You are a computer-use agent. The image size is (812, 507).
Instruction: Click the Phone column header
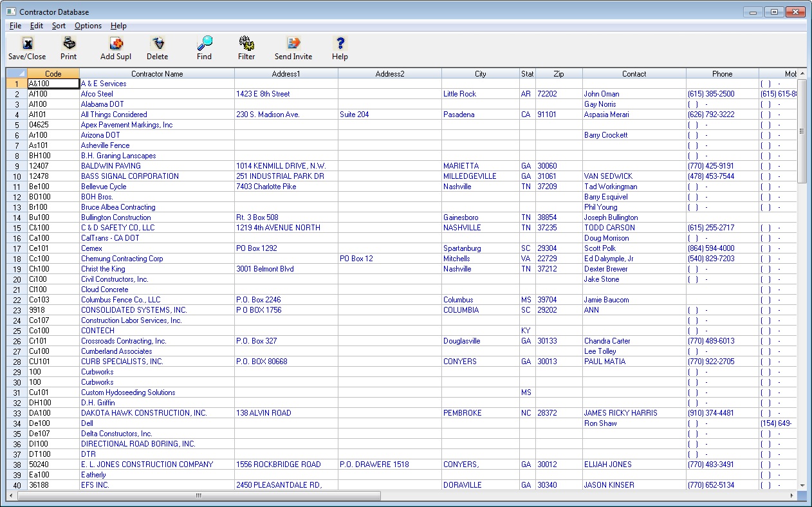[723, 73]
